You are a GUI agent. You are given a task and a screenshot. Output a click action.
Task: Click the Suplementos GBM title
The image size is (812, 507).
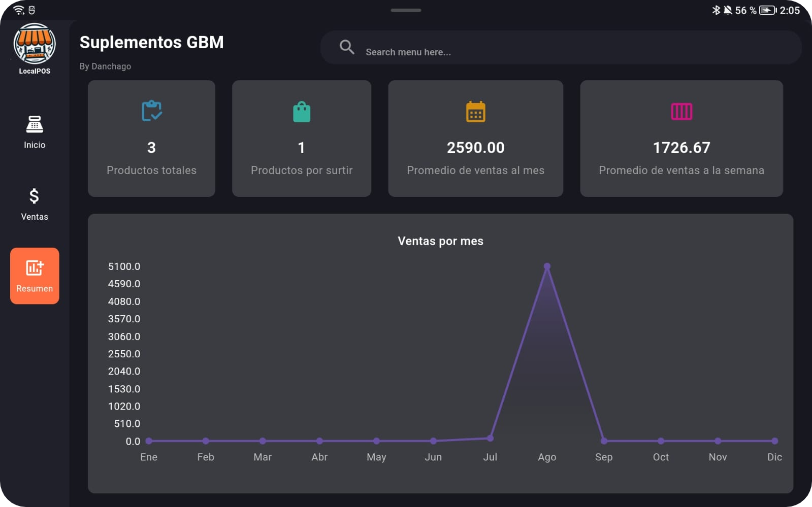pyautogui.click(x=151, y=42)
